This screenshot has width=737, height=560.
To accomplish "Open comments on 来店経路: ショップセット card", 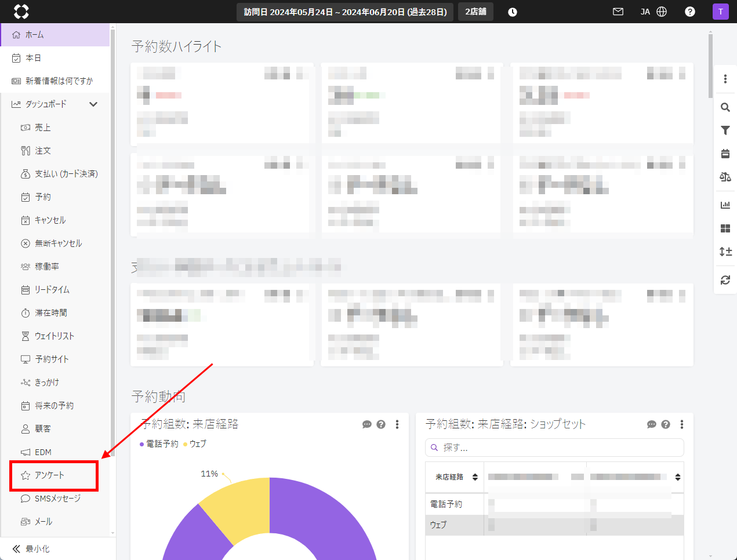I will [652, 424].
